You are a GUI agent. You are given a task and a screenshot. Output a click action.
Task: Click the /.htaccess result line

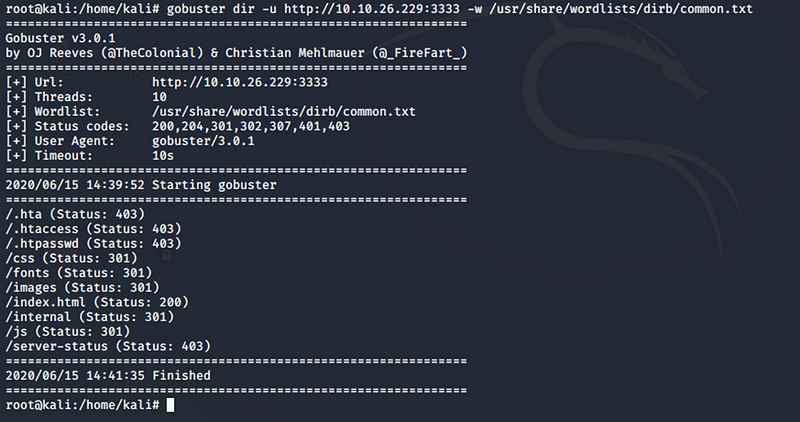click(93, 229)
